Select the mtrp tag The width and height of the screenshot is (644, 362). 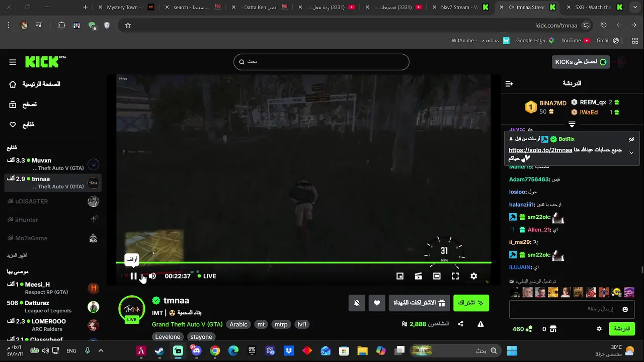coord(281,324)
